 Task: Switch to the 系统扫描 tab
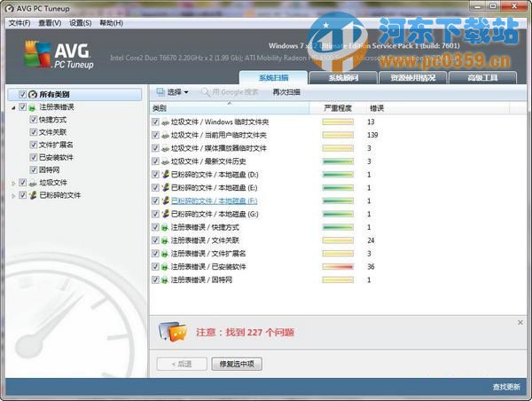(x=273, y=78)
